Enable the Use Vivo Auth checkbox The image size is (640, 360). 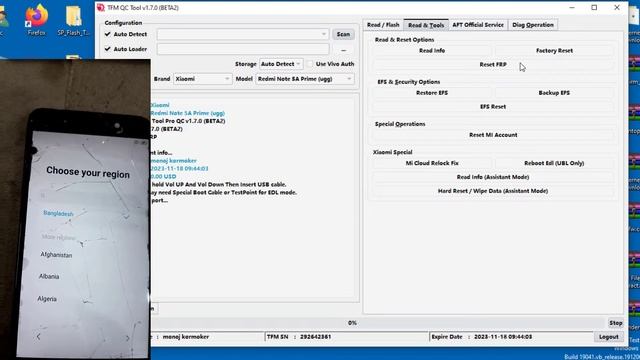[310, 64]
